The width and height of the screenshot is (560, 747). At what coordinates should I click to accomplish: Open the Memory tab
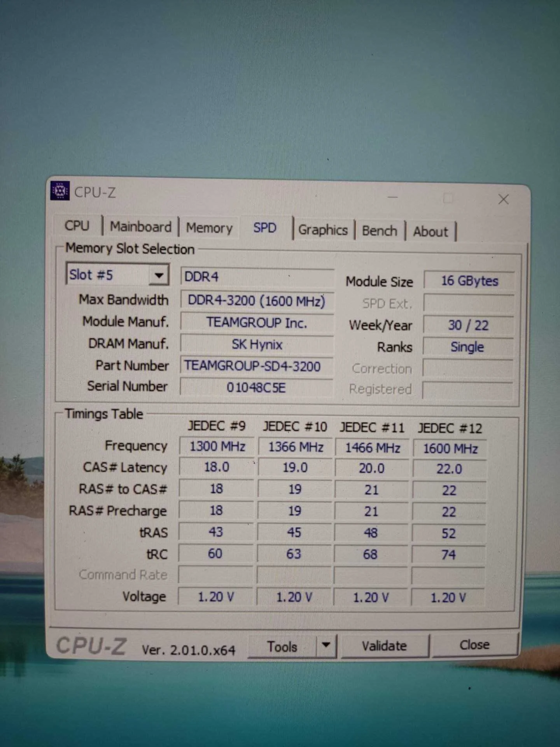coord(209,228)
